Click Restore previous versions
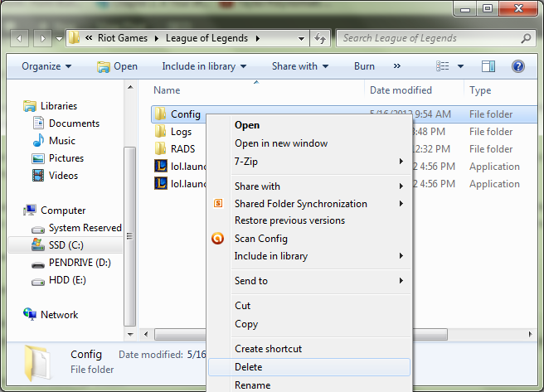 click(289, 220)
